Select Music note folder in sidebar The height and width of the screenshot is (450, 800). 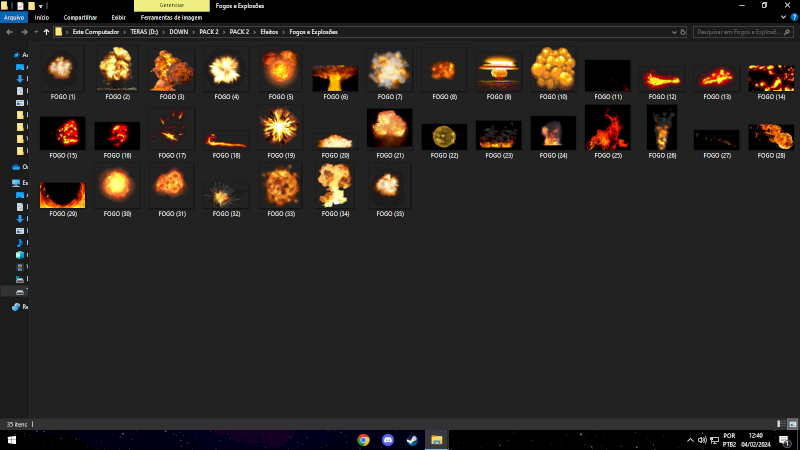[20, 243]
